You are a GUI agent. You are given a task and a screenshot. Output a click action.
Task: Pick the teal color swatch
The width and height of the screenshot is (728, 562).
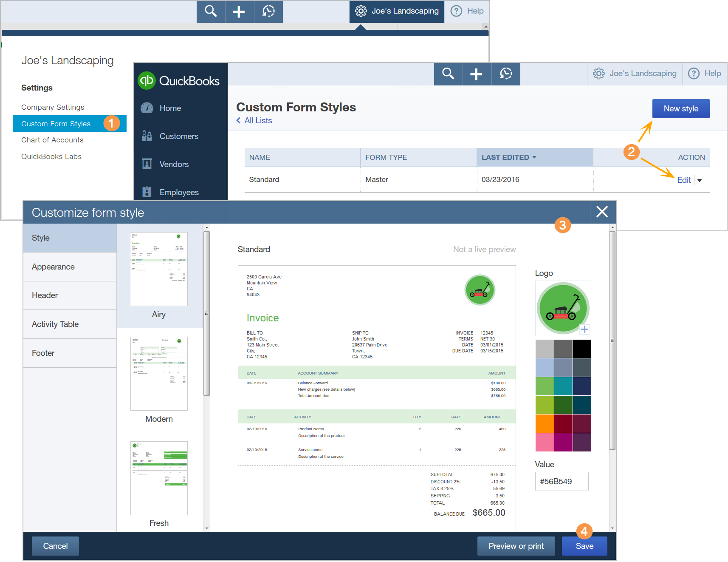tap(563, 386)
